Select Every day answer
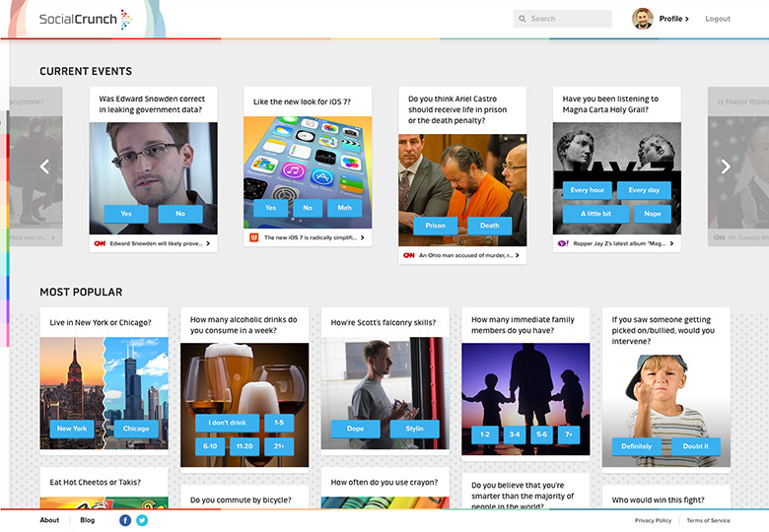769x532 pixels. 644,190
